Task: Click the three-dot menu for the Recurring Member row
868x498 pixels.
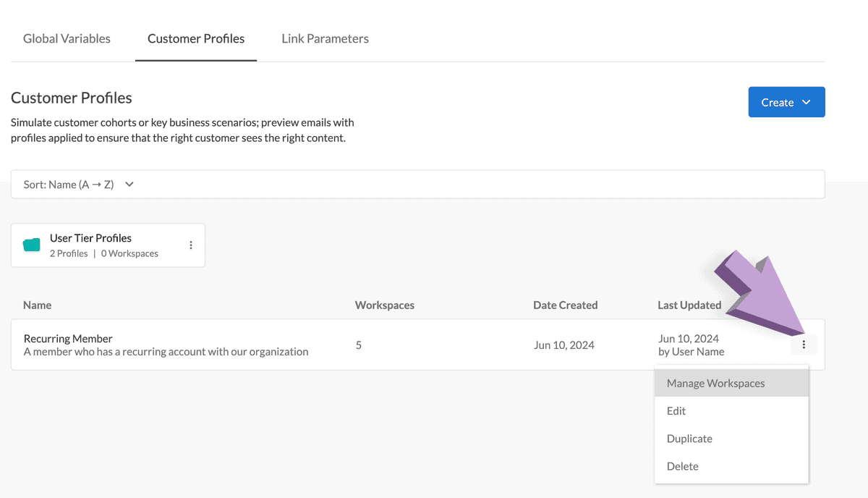Action: click(804, 345)
